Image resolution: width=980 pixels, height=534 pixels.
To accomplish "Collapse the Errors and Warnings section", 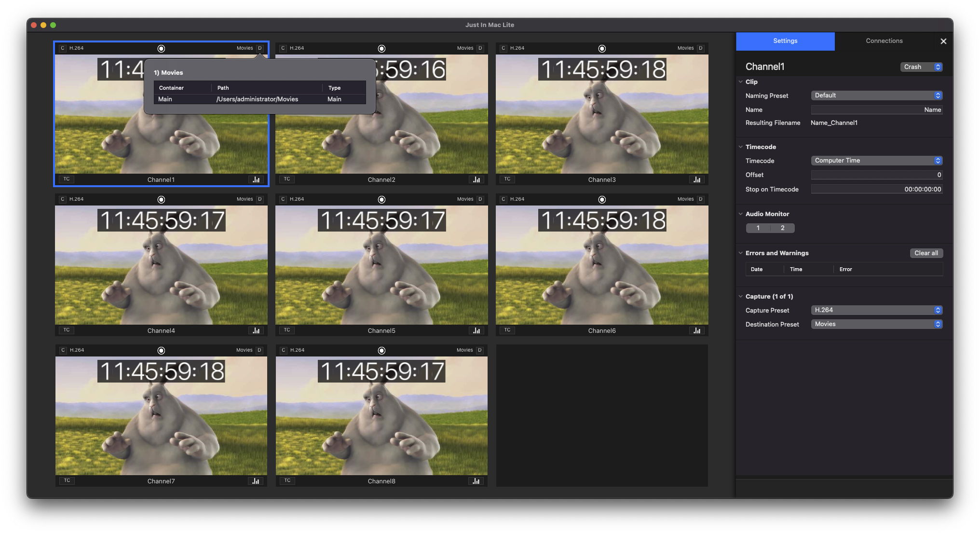I will point(741,253).
